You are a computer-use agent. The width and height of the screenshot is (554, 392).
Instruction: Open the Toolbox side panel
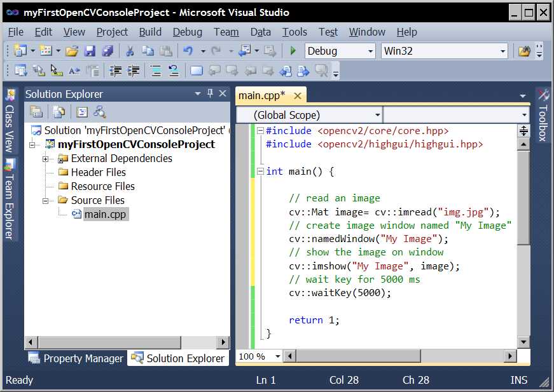[x=543, y=116]
